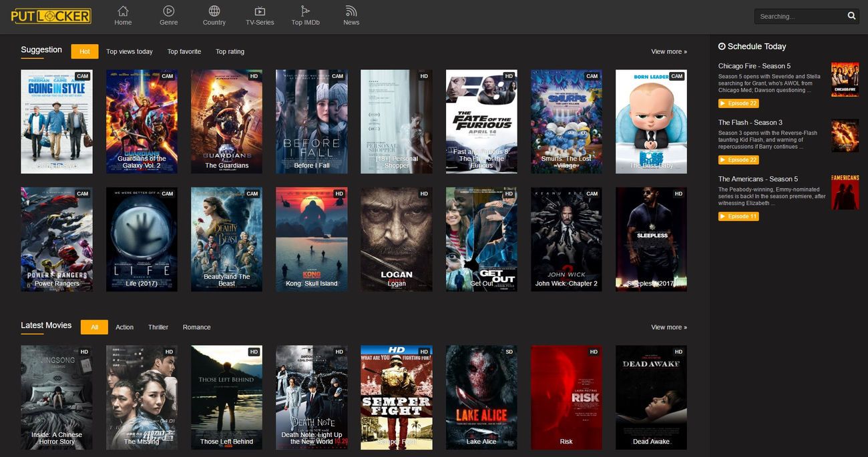Click View more in Suggestion section
The height and width of the screenshot is (457, 868).
[x=669, y=51]
